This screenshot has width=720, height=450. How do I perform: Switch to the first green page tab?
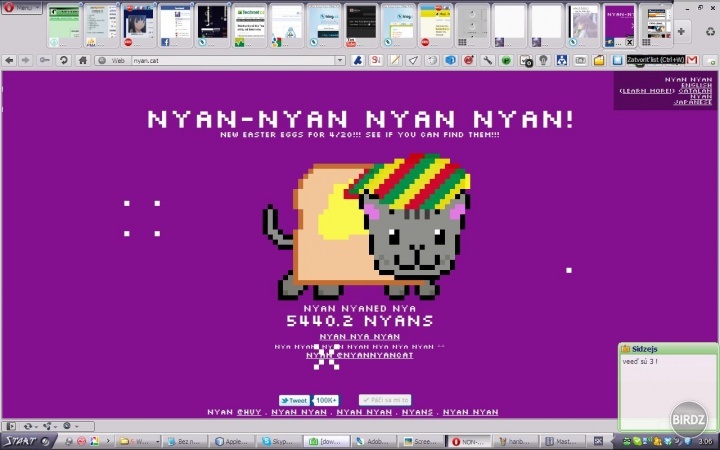click(64, 25)
